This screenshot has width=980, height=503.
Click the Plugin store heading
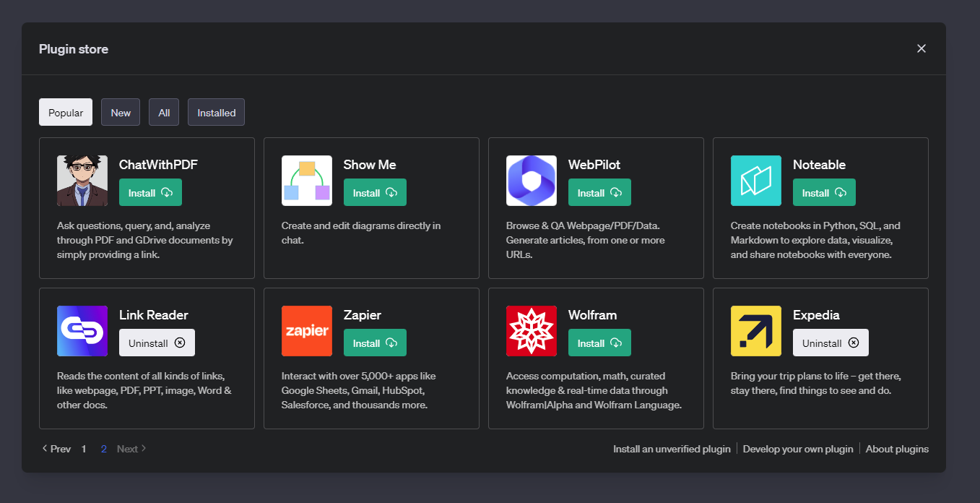click(x=74, y=49)
